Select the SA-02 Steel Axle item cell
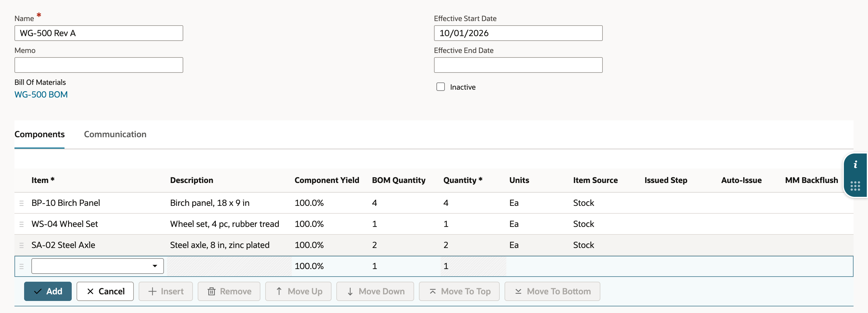 tap(63, 245)
